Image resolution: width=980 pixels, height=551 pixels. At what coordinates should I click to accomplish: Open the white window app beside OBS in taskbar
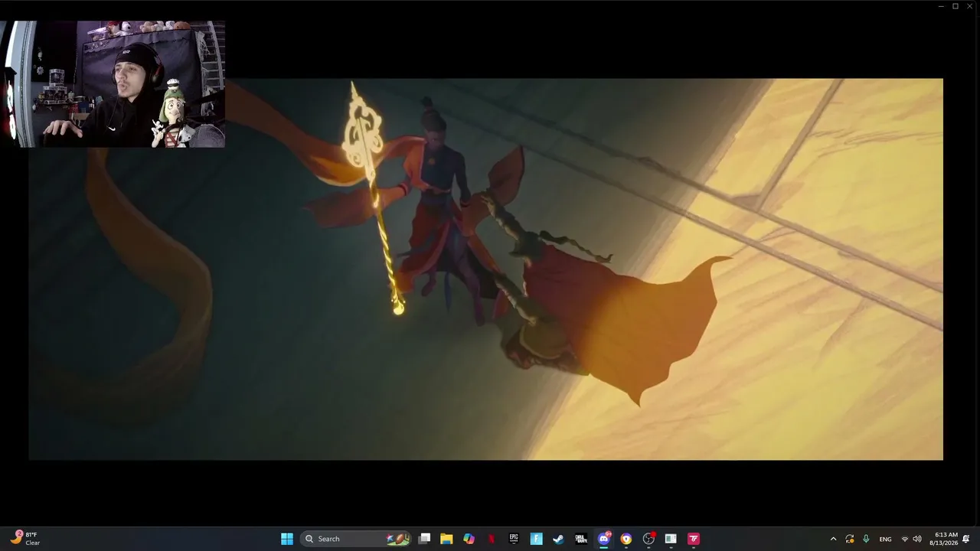click(x=671, y=539)
